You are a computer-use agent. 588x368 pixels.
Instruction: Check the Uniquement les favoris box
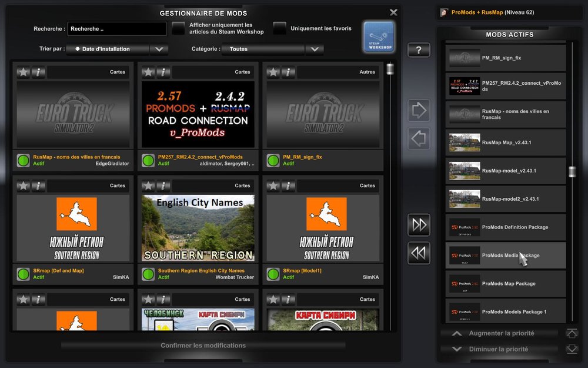tap(279, 28)
